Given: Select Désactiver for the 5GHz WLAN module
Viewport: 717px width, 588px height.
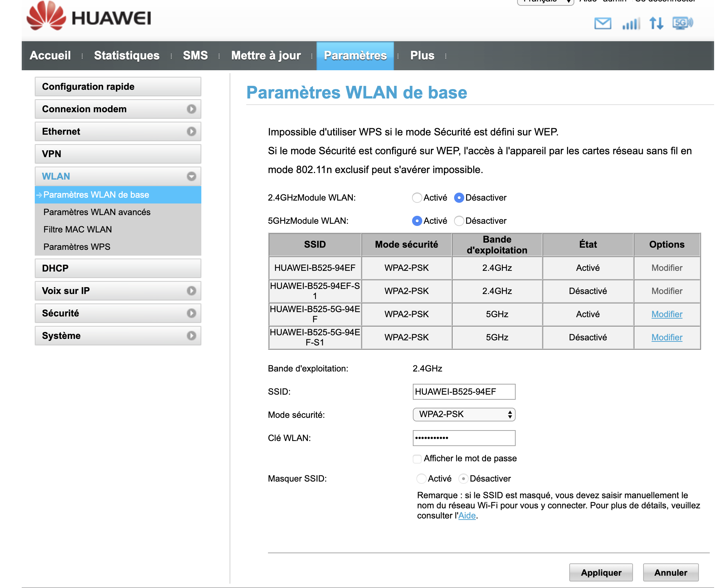Looking at the screenshot, I should pyautogui.click(x=459, y=221).
